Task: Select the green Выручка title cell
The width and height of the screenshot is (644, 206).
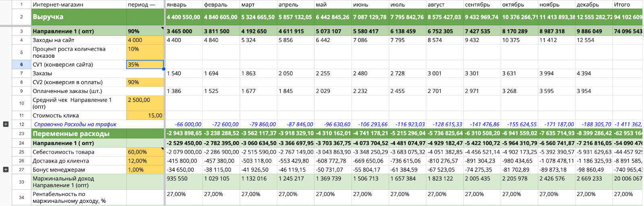Action: [x=78, y=17]
